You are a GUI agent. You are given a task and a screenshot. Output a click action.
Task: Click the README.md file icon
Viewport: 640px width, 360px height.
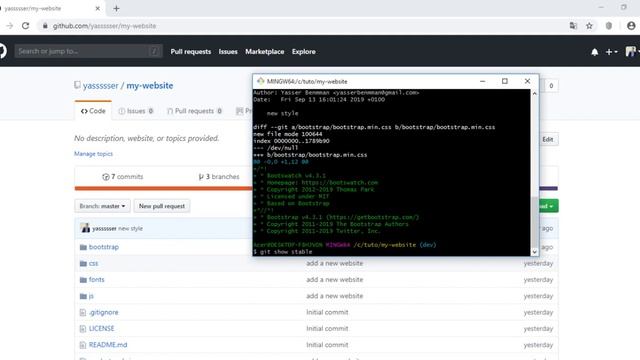point(83,345)
